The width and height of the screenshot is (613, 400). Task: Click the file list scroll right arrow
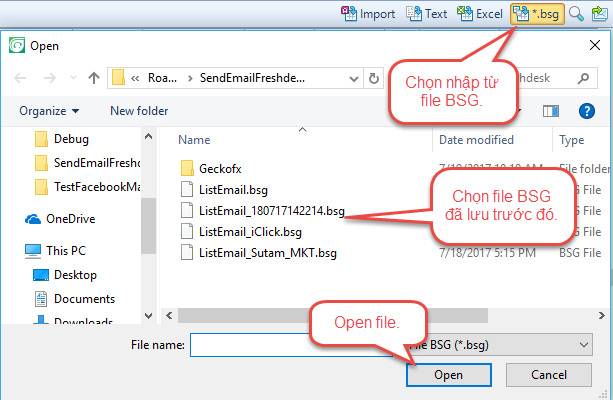(602, 316)
